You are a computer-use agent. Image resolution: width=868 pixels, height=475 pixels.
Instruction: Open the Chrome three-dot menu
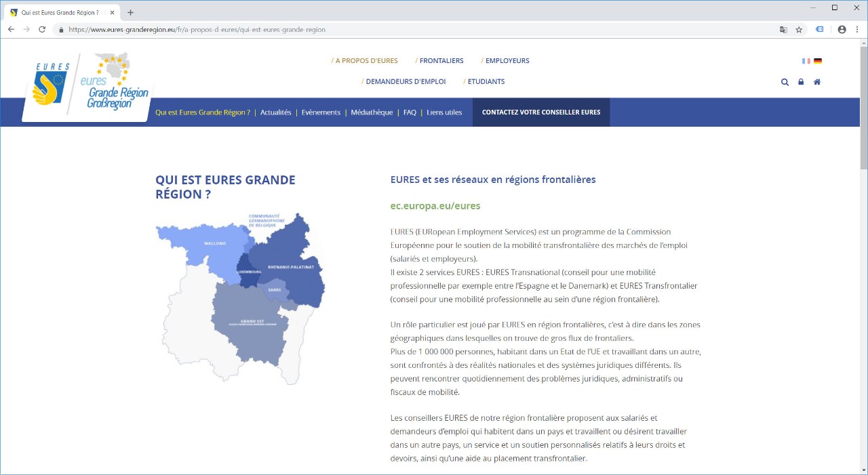(x=856, y=30)
